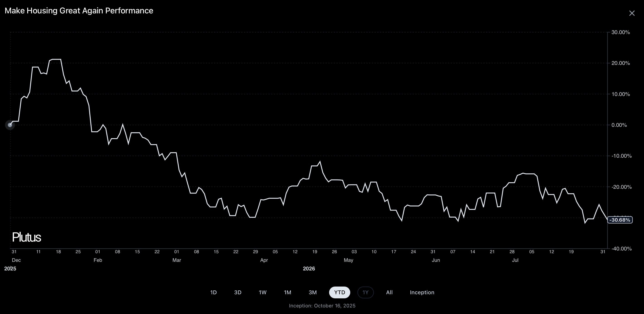The image size is (644, 314).
Task: Click the 2026 year label on axis
Action: tap(309, 269)
